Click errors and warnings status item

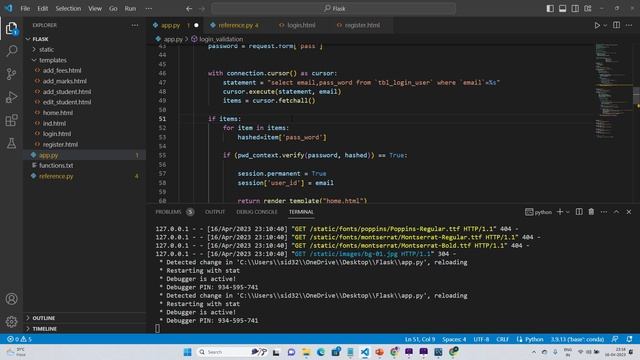[19, 339]
